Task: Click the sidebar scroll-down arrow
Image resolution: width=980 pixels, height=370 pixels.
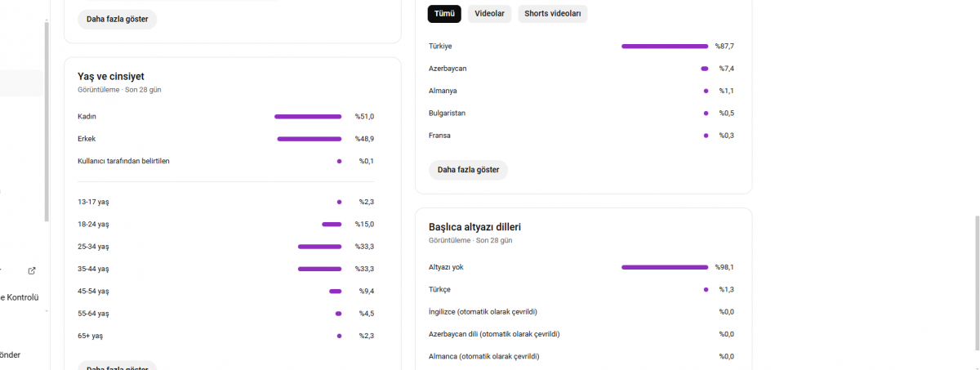Action: (47, 311)
